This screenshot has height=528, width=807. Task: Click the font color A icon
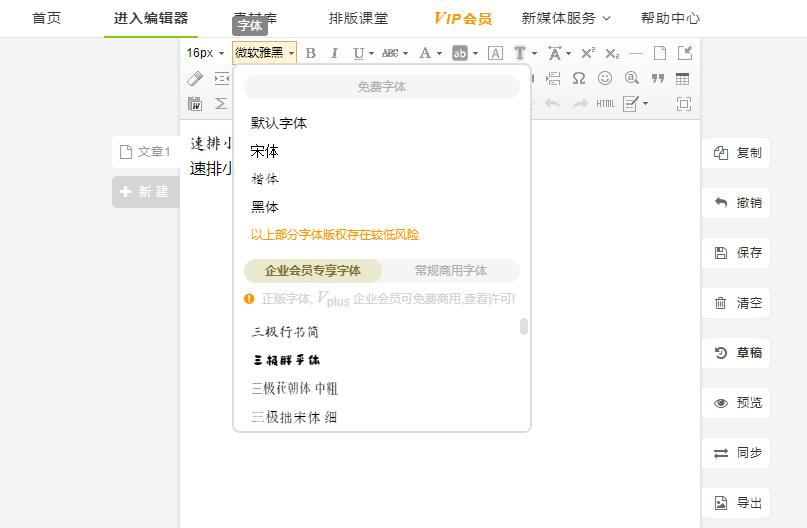[x=425, y=53]
